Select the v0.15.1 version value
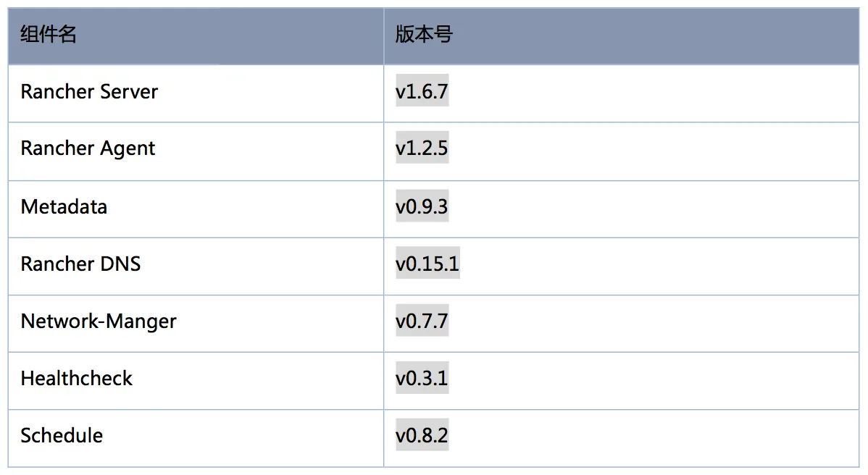This screenshot has width=868, height=475. [x=427, y=264]
